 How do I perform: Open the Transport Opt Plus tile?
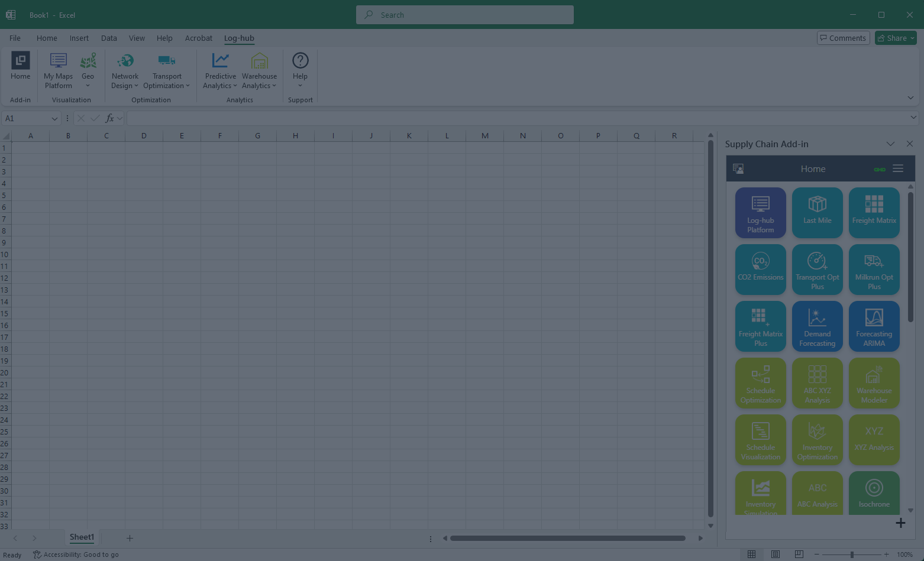pos(818,270)
